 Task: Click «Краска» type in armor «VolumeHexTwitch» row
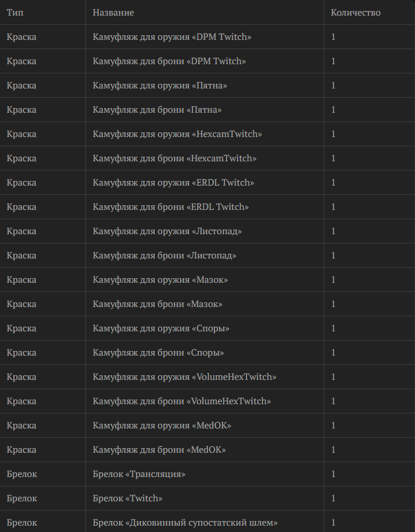[x=43, y=401]
